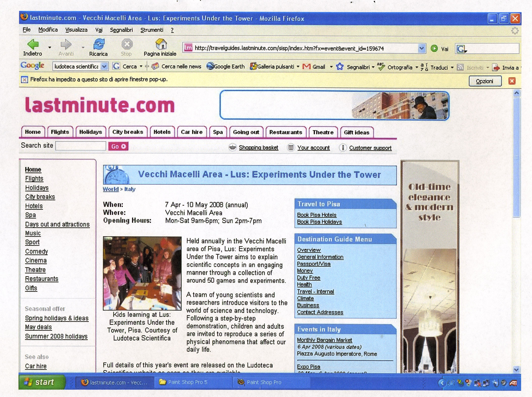This screenshot has width=532, height=397.
Task: Click the Indietro back arrow icon
Action: (x=33, y=44)
